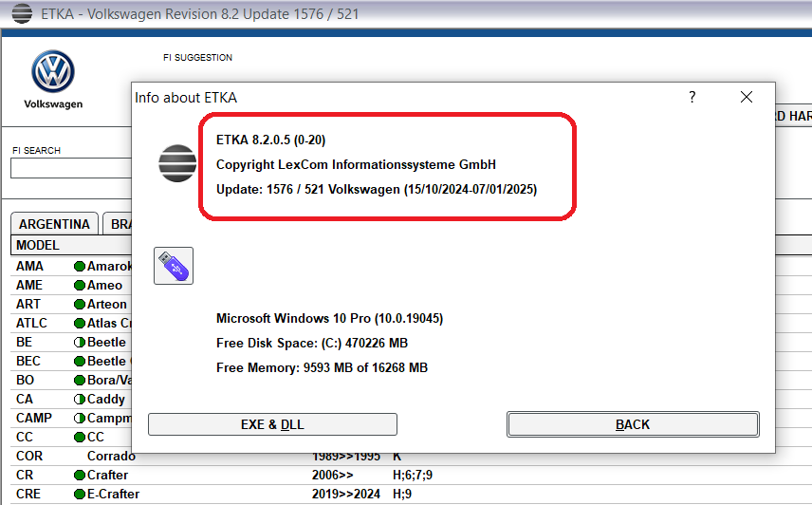812x505 pixels.
Task: Click the BACK button
Action: (x=633, y=424)
